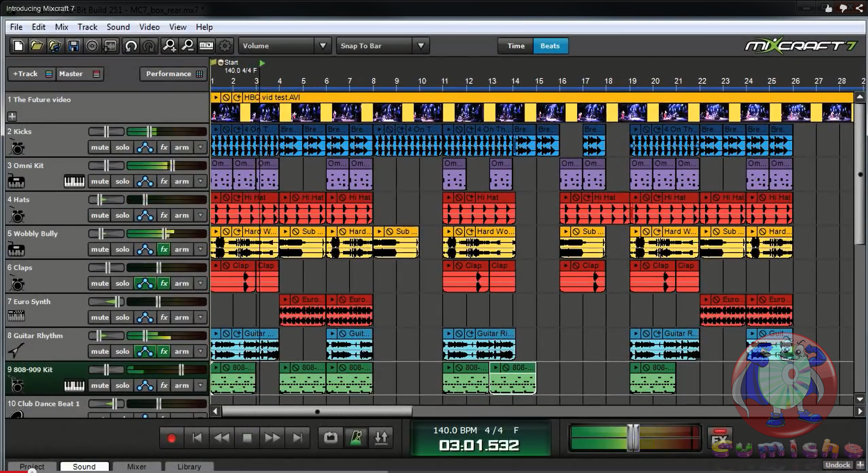Click the drum instrument icon on Kicks track

click(x=17, y=148)
